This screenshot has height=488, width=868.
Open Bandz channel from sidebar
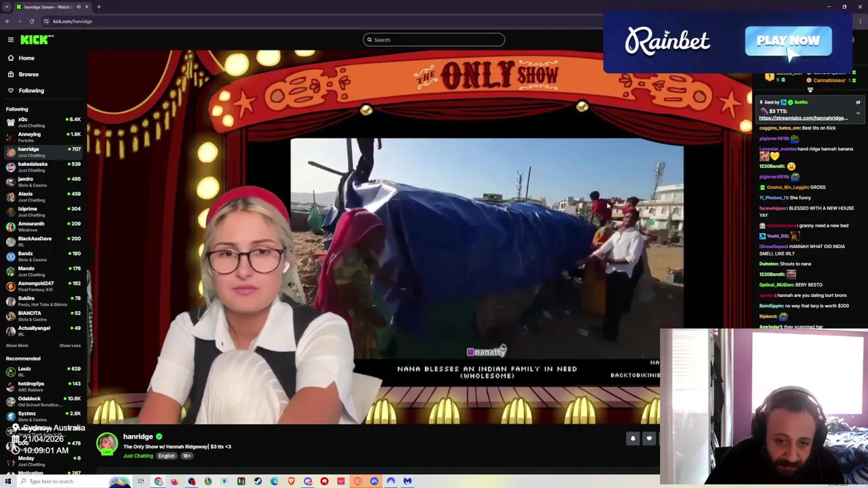43,256
